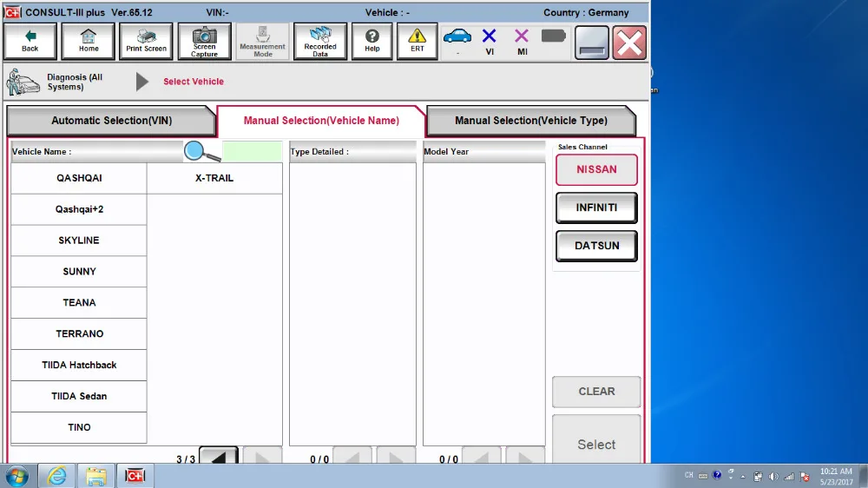868x488 pixels.
Task: Select the DATSUN sales channel
Action: click(596, 246)
